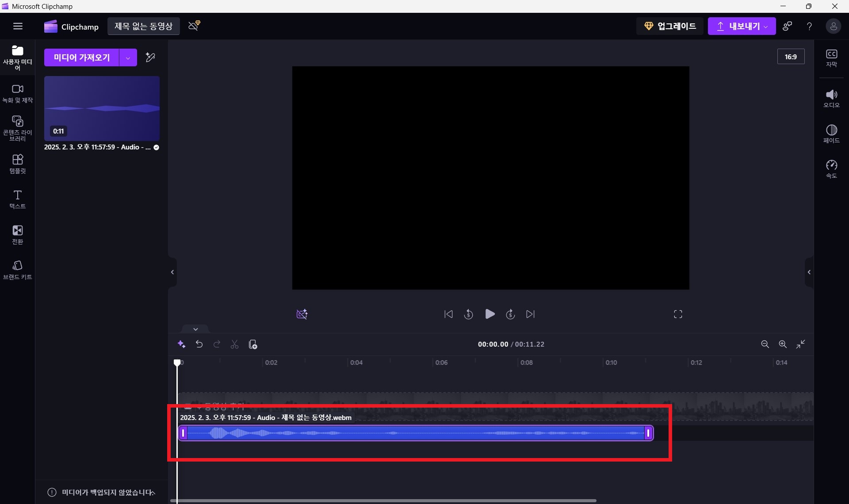Open the 전환 transitions tab

(x=17, y=235)
